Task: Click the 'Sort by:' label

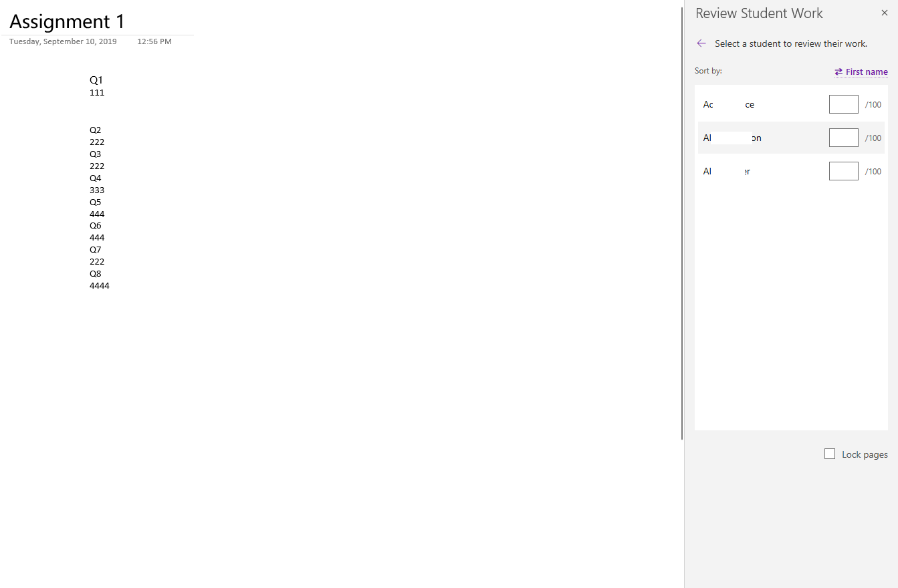Action: tap(708, 71)
